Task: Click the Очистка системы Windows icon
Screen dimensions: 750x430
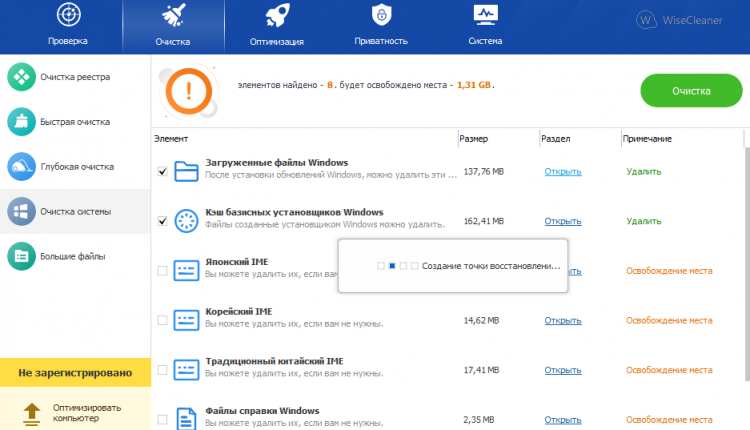Action: coord(22,211)
